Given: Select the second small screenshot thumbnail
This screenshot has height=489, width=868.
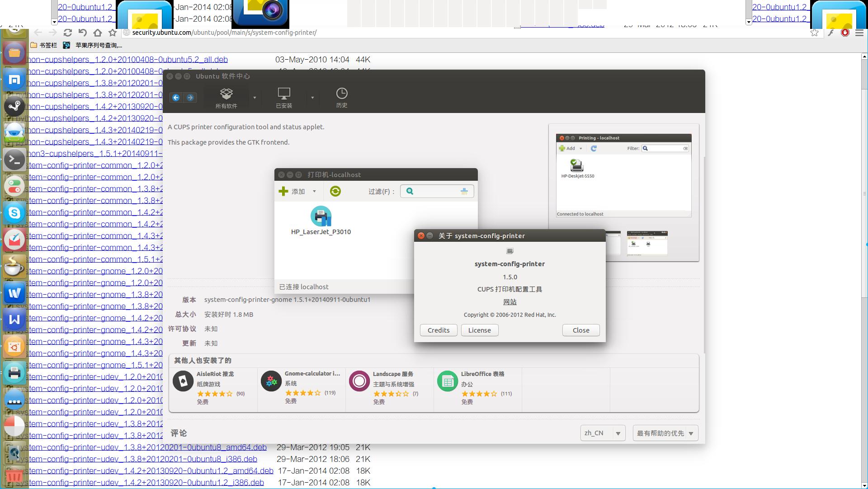Looking at the screenshot, I should pyautogui.click(x=647, y=243).
